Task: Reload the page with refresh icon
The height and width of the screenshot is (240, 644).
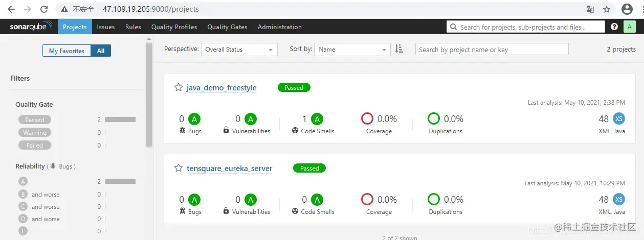Action: pyautogui.click(x=44, y=9)
